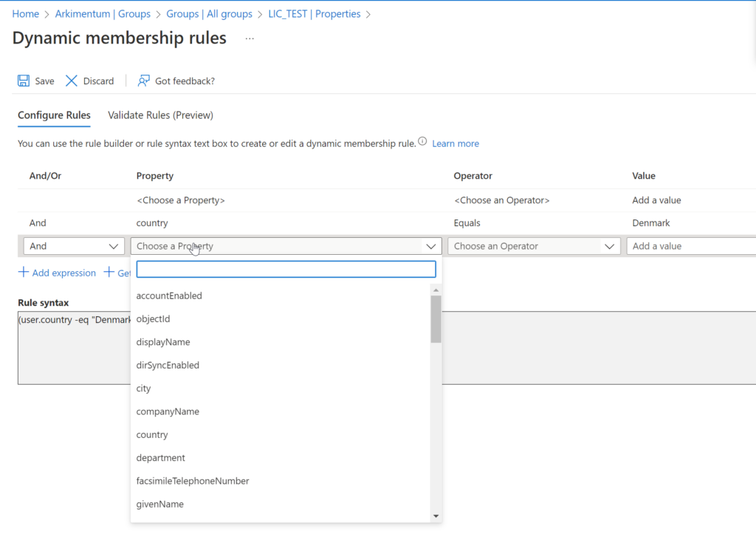Click the country cell in second rule row
Viewport: 756px width, 540px height.
[152, 223]
